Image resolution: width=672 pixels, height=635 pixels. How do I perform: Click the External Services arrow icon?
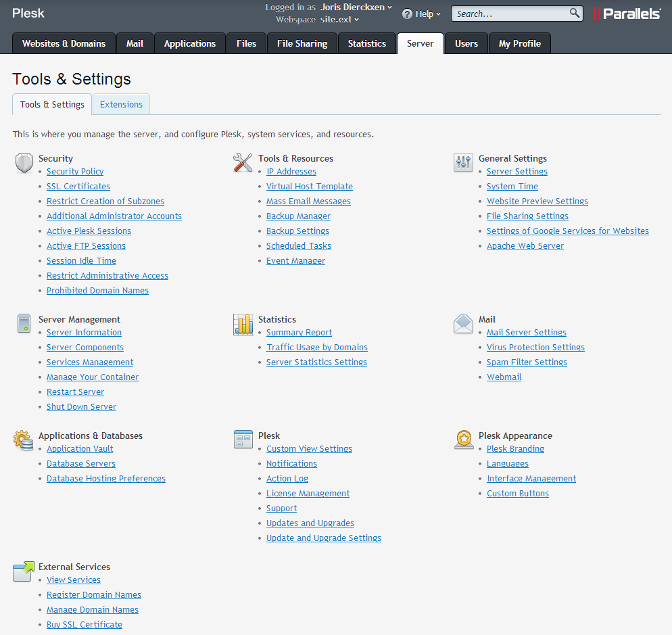[x=24, y=571]
